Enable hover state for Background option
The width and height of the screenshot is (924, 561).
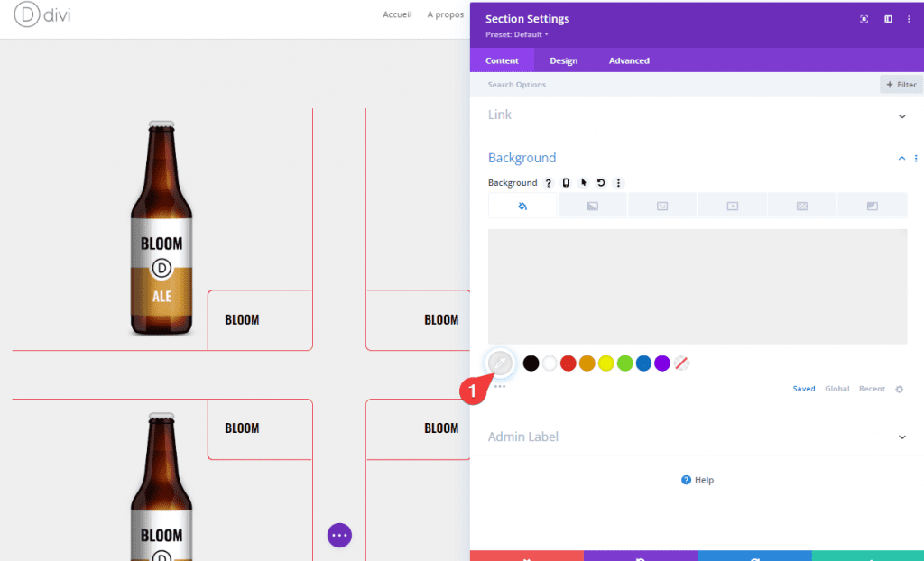[584, 183]
